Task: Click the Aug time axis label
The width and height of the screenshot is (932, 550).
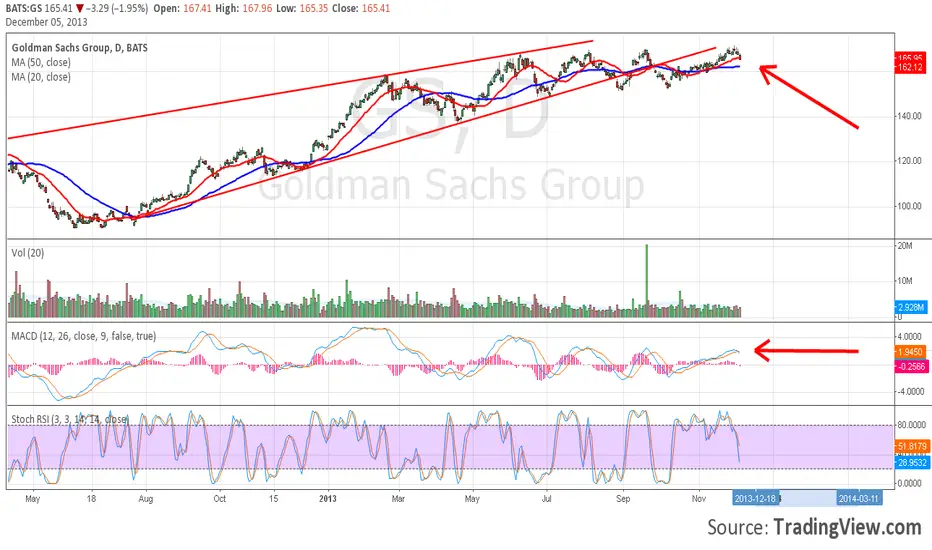Action: tap(146, 498)
